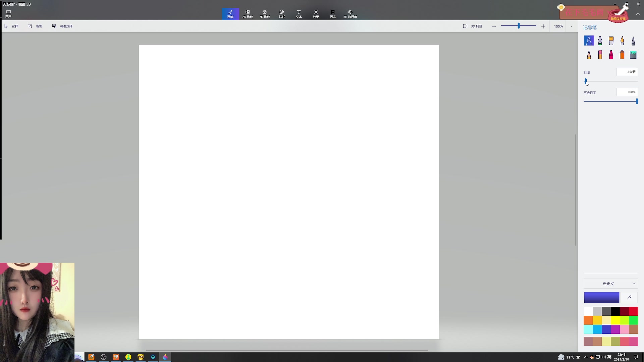Select the Pixel pen tool
This screenshot has height=362, width=644.
[633, 41]
